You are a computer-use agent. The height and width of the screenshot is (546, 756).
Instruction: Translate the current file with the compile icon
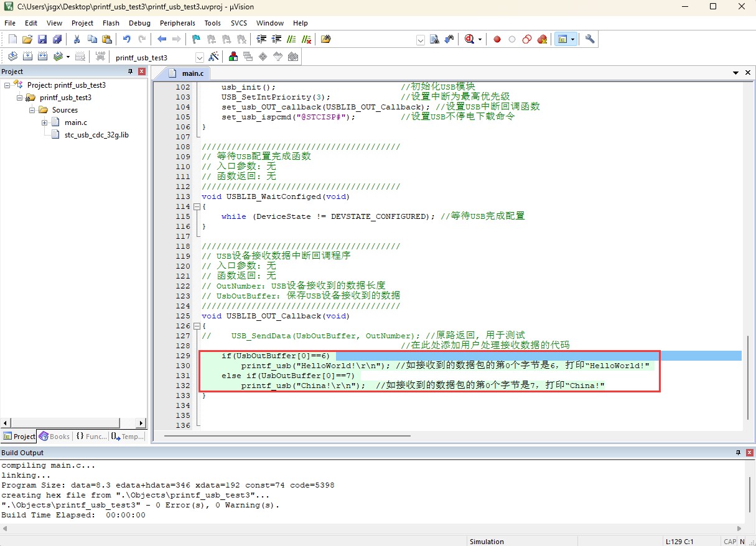point(12,57)
